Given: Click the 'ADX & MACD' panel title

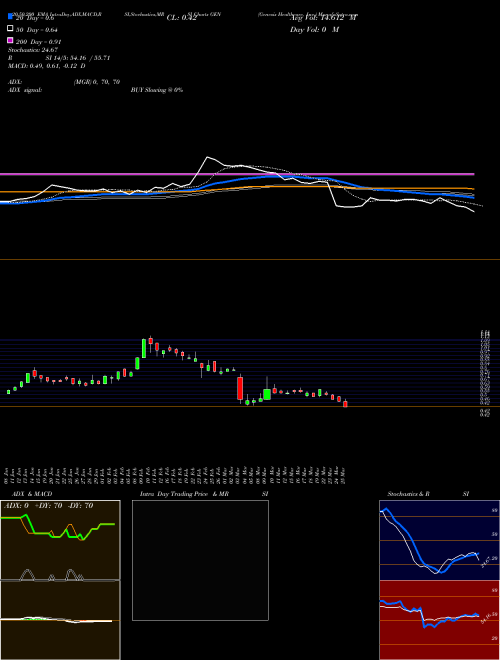Looking at the screenshot, I should (x=32, y=494).
